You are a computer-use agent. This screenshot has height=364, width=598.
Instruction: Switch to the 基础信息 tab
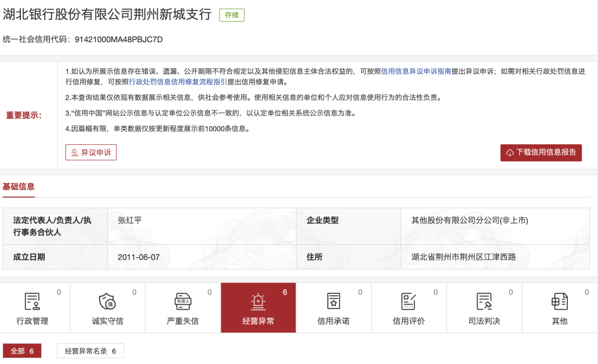tap(19, 186)
